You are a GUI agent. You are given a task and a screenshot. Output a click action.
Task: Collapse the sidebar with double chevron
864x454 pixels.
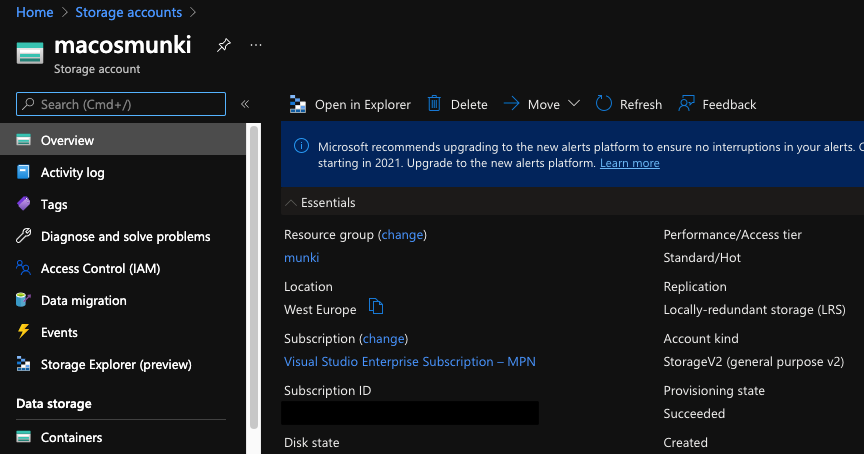[x=245, y=104]
